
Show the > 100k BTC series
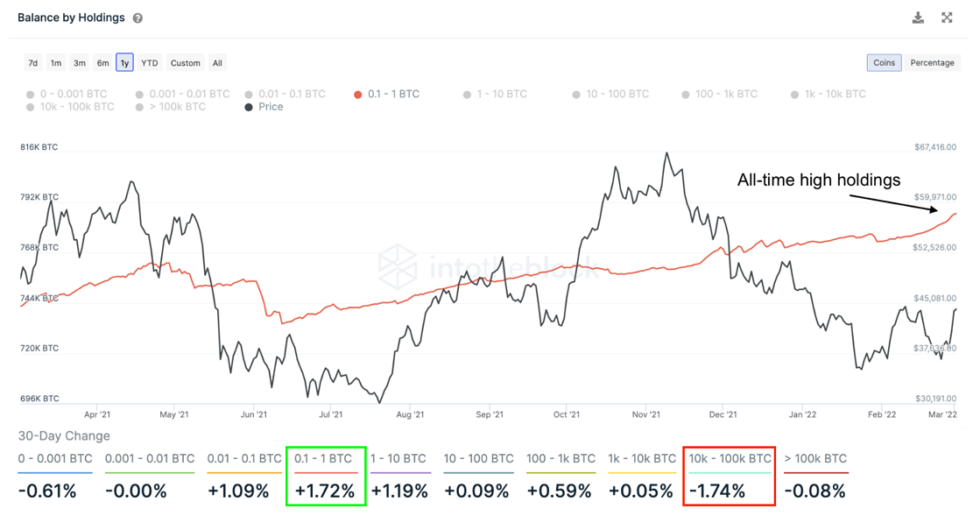click(x=171, y=107)
